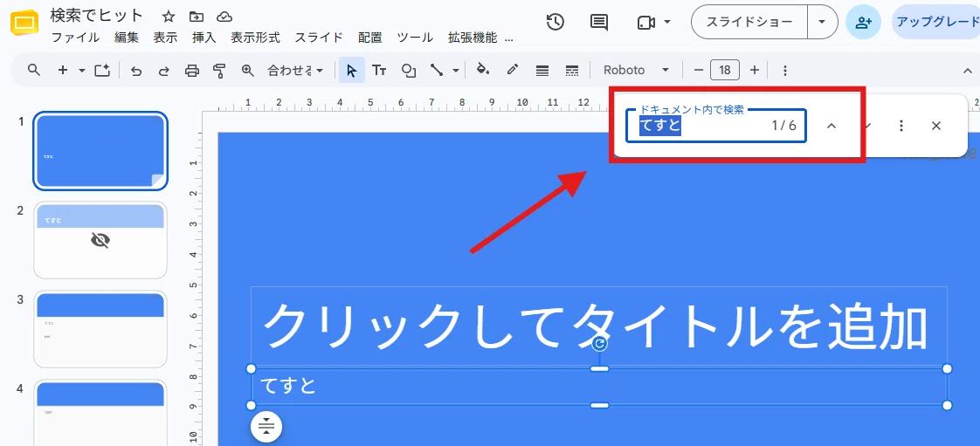Click the てすと text in subtitle box

[x=288, y=386]
